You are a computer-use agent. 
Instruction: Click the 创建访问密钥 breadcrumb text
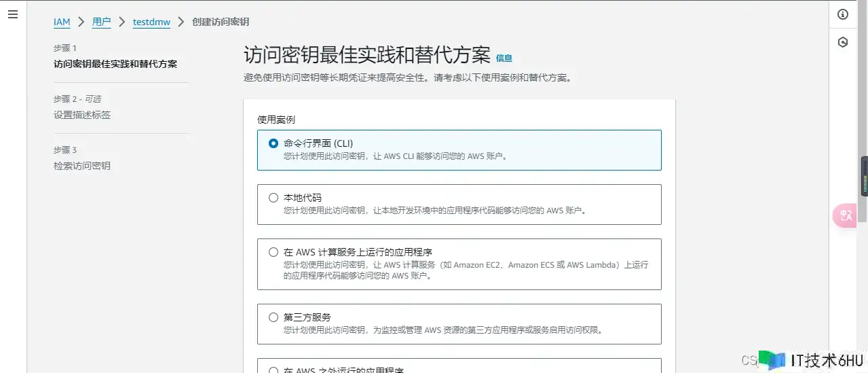coord(221,22)
